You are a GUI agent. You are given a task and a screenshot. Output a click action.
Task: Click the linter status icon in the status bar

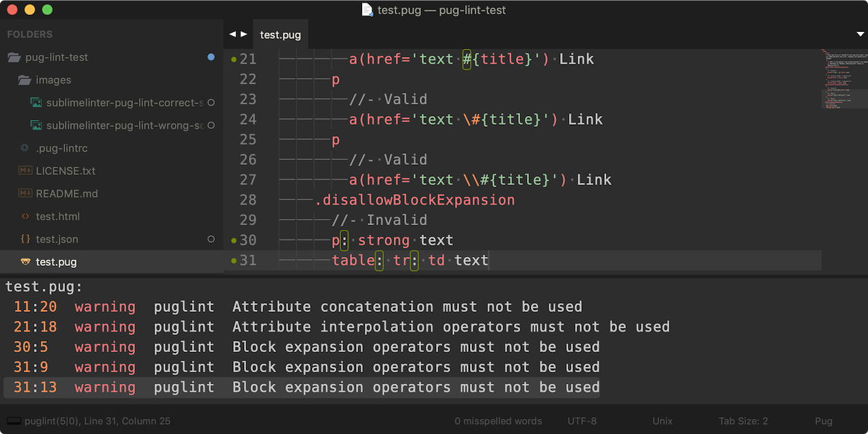pyautogui.click(x=14, y=420)
